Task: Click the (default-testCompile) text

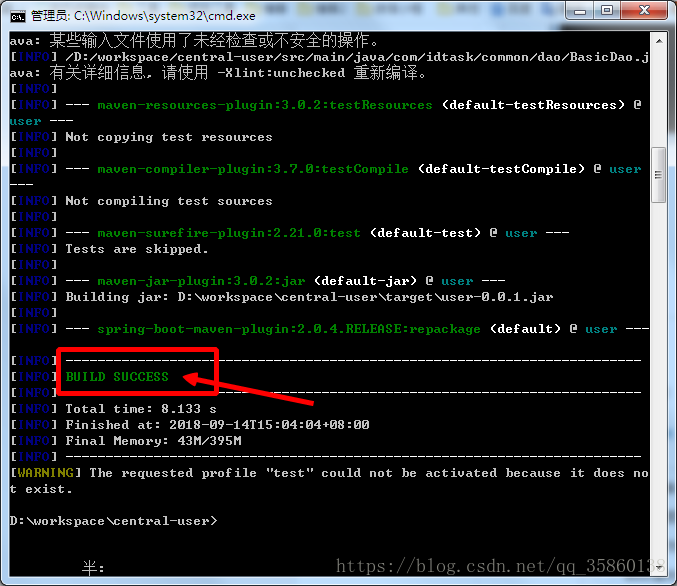Action: click(501, 169)
